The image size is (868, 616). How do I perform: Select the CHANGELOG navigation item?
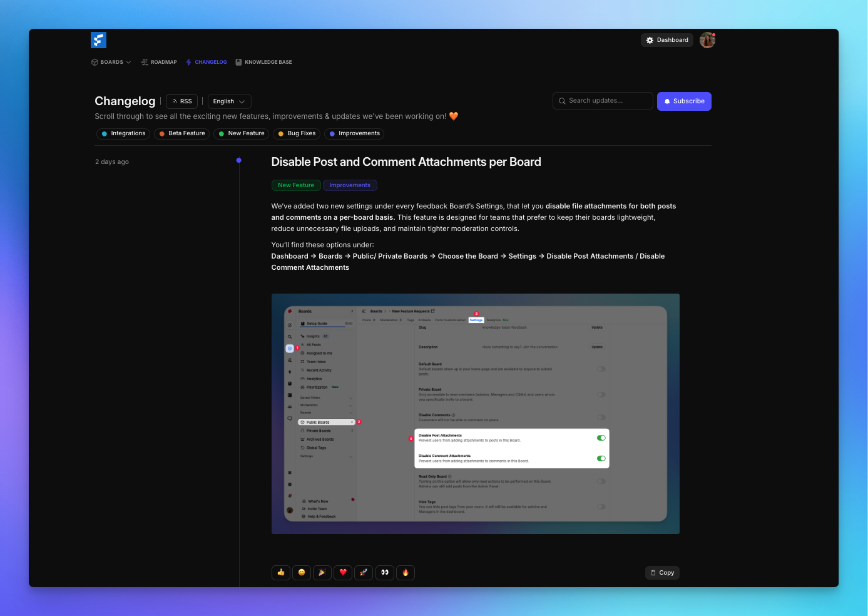tap(207, 62)
